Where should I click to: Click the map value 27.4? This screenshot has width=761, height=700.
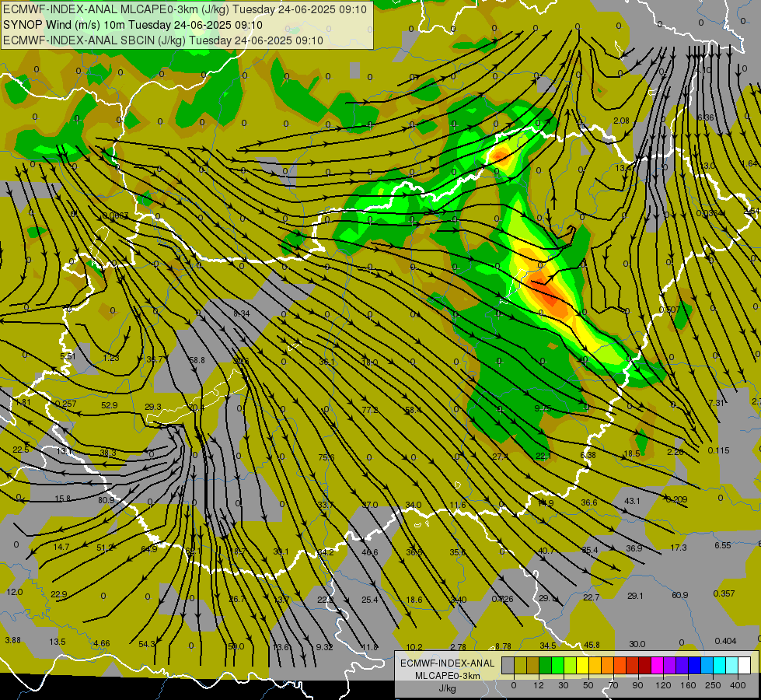(500, 457)
